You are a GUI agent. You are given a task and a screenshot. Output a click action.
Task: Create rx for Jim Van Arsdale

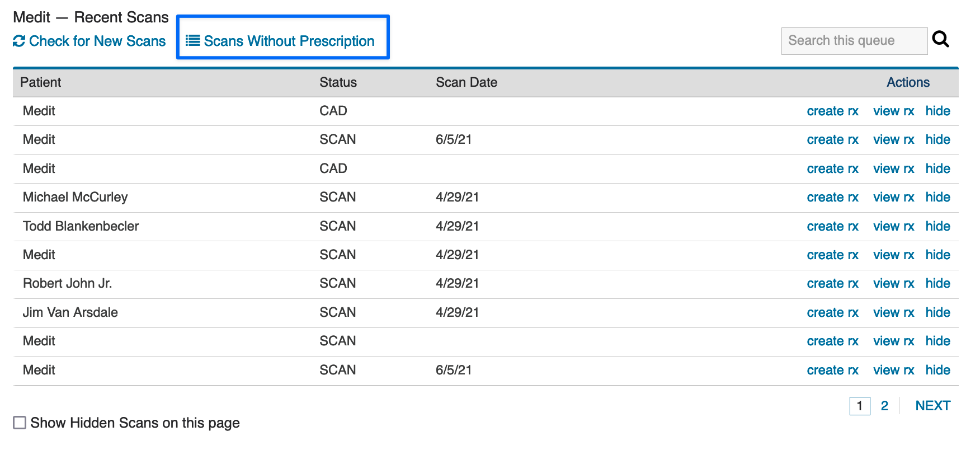[x=832, y=312]
